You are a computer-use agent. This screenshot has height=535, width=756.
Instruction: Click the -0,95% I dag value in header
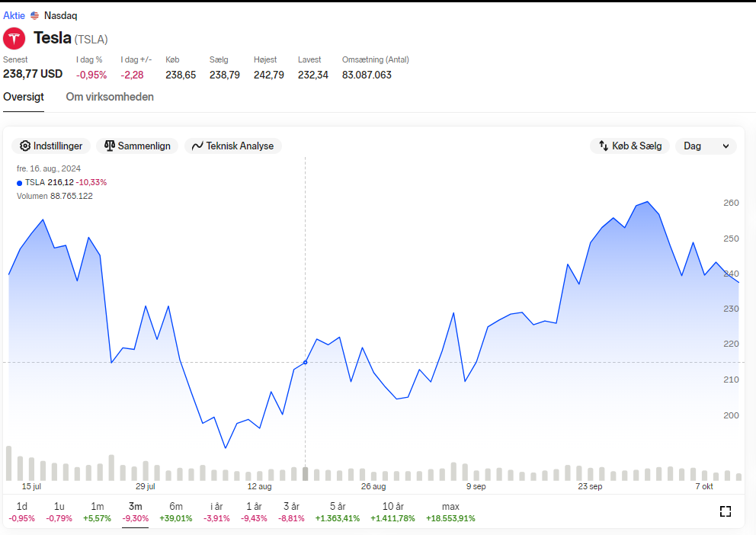pyautogui.click(x=91, y=75)
